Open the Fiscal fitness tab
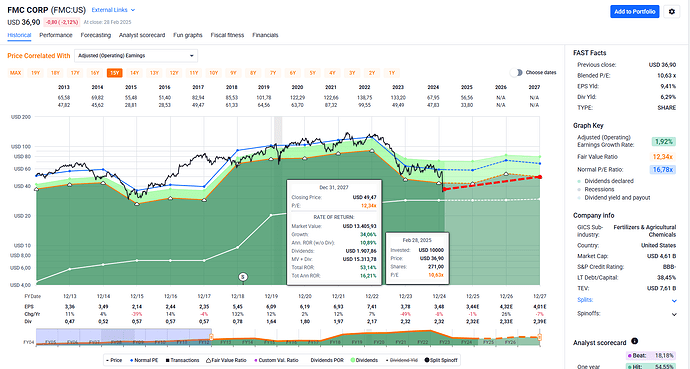This screenshot has width=690, height=369. click(x=227, y=35)
